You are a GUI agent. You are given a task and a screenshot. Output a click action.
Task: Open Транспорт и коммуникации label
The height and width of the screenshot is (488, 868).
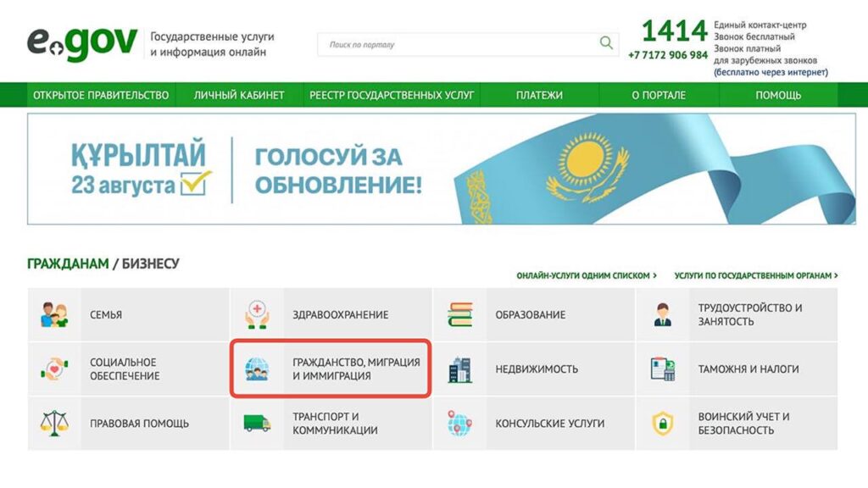click(x=335, y=424)
